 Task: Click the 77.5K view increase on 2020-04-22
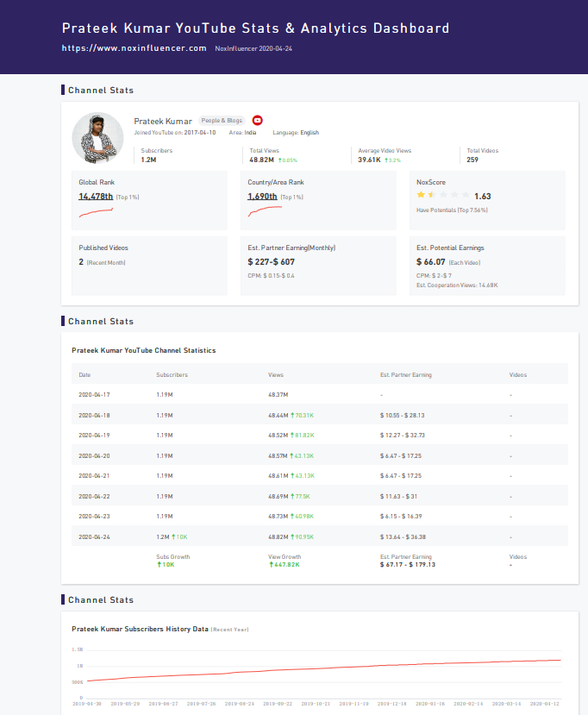click(300, 497)
